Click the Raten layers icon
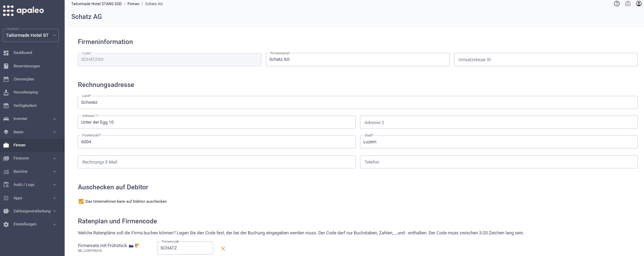The height and width of the screenshot is (256, 644). coord(6,132)
